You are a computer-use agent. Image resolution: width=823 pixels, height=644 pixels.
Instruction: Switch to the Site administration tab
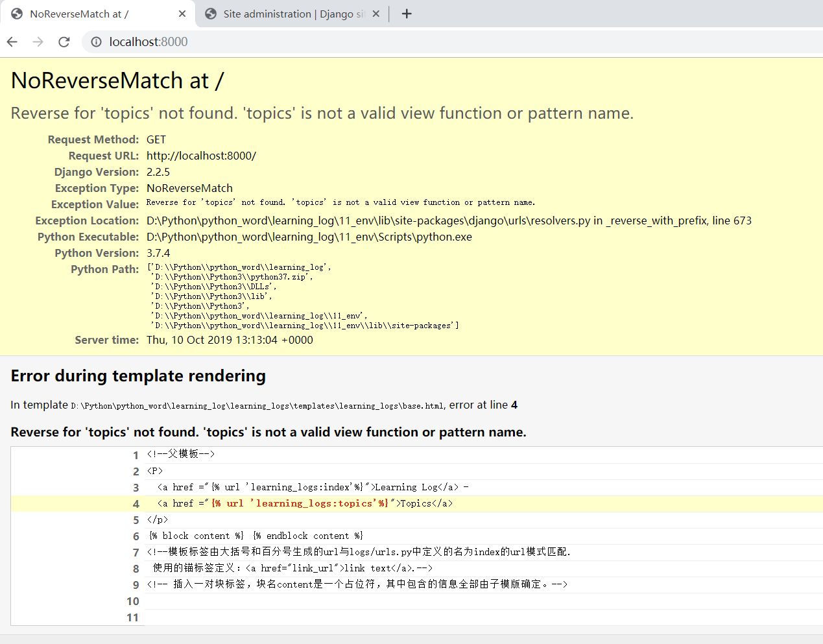[292, 14]
